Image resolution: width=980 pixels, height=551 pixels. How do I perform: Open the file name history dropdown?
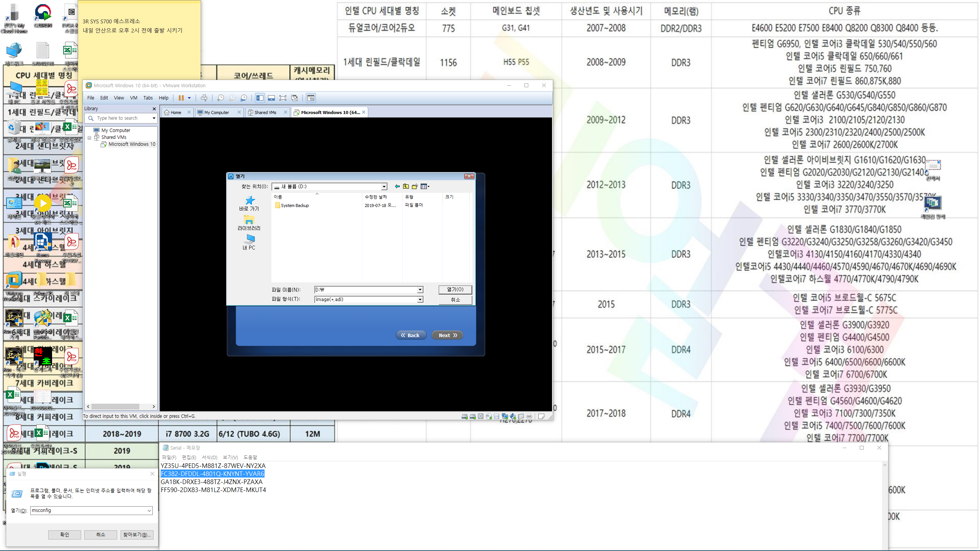click(420, 290)
